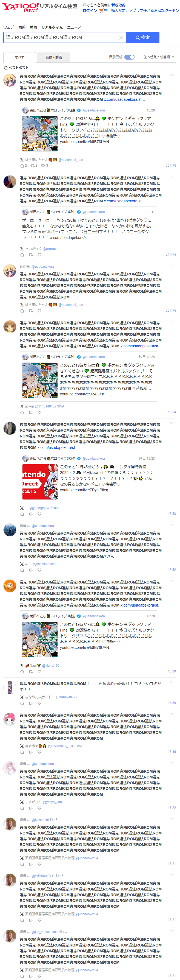Open ニュース in the top navigation
Screen dimensions: 180x980
pyautogui.click(x=74, y=27)
